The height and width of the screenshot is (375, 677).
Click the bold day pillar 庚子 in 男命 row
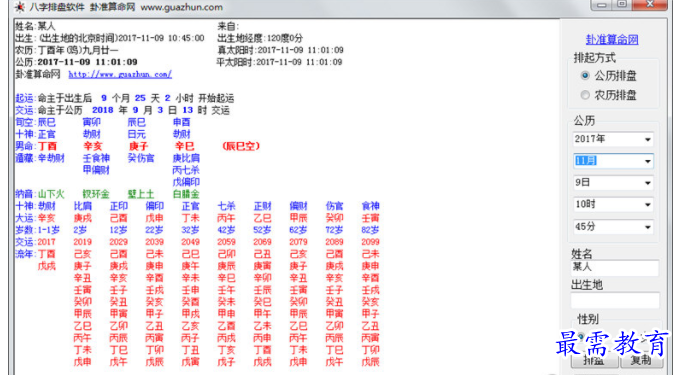[138, 146]
